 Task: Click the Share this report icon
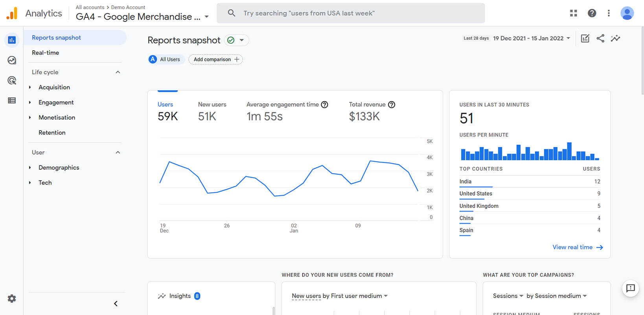[600, 38]
